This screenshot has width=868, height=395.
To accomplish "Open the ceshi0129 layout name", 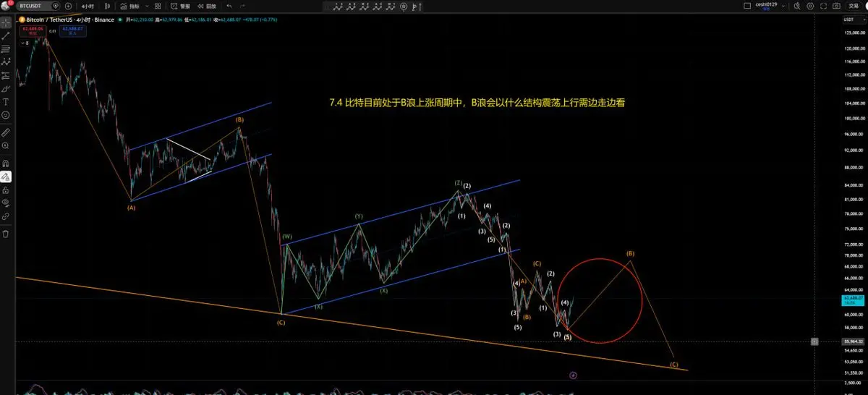I will [x=766, y=5].
